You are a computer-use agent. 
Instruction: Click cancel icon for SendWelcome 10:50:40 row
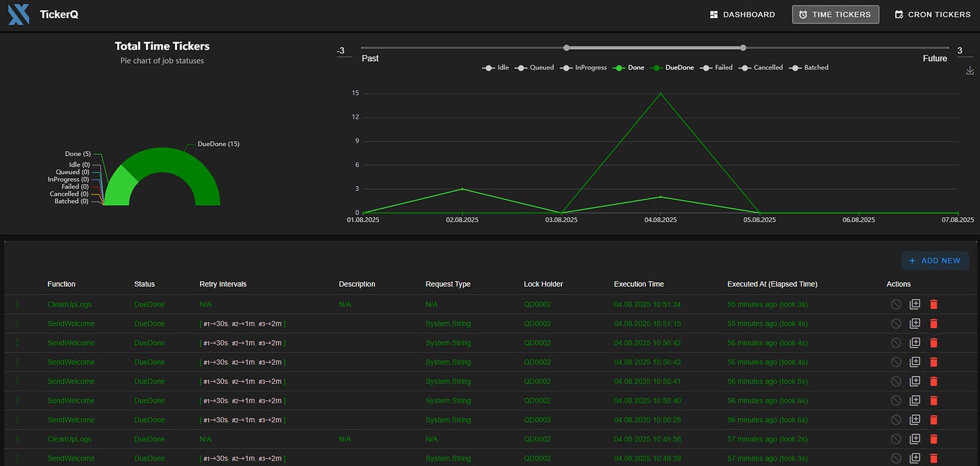(896, 401)
